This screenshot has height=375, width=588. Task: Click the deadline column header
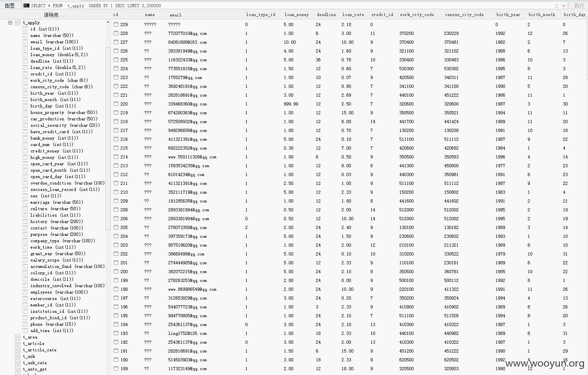[x=327, y=15]
